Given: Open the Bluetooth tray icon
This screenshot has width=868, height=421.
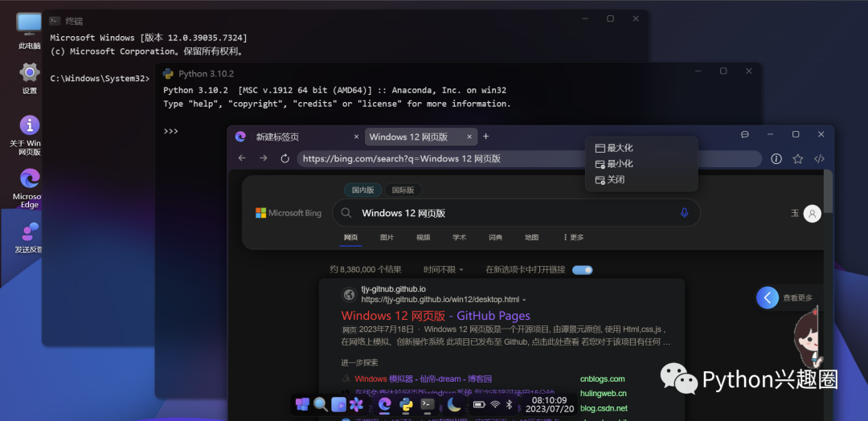Looking at the screenshot, I should tap(510, 405).
